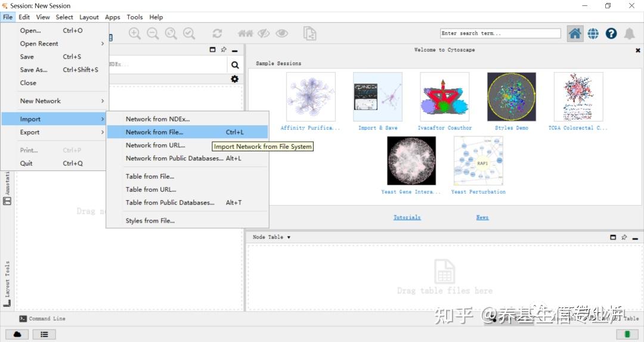The image size is (644, 342).
Task: Expand the Open Recent submenu
Action: (x=54, y=43)
